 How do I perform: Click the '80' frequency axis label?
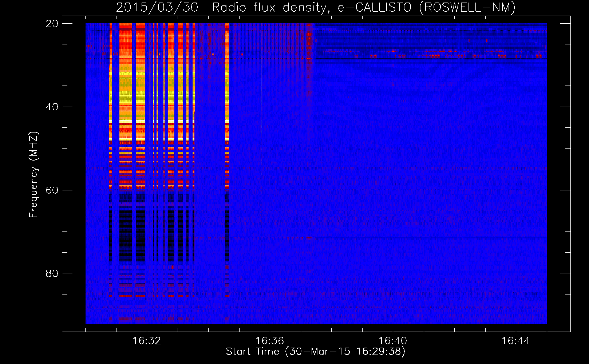(x=52, y=273)
